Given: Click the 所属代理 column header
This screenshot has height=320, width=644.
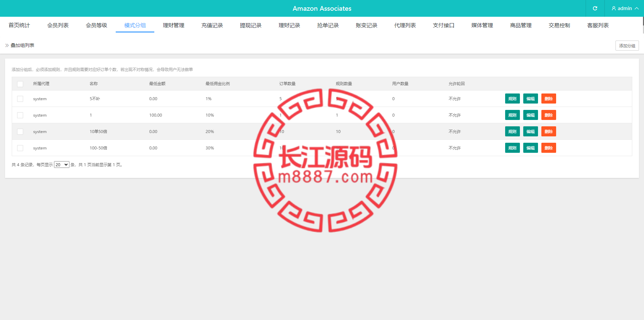Looking at the screenshot, I should [x=41, y=84].
